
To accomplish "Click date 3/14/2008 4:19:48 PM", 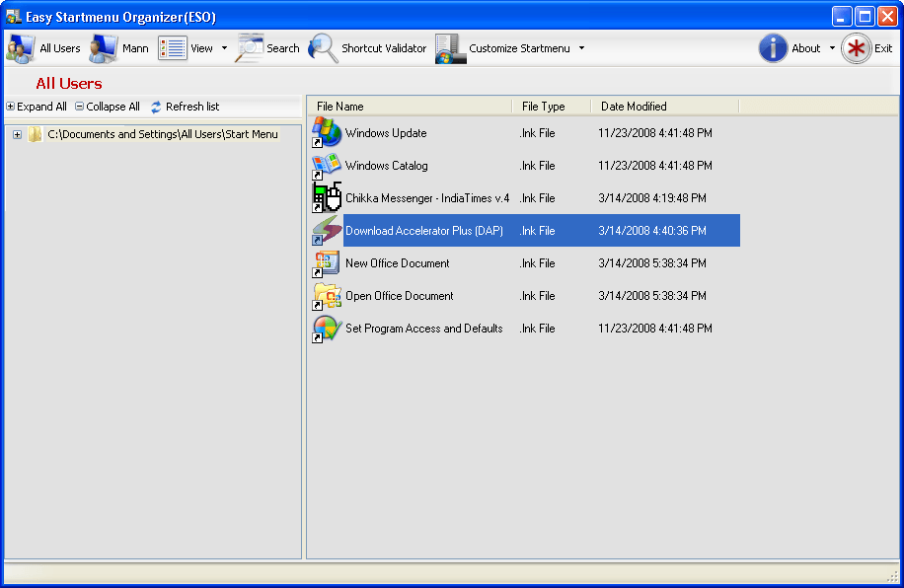I will [652, 198].
